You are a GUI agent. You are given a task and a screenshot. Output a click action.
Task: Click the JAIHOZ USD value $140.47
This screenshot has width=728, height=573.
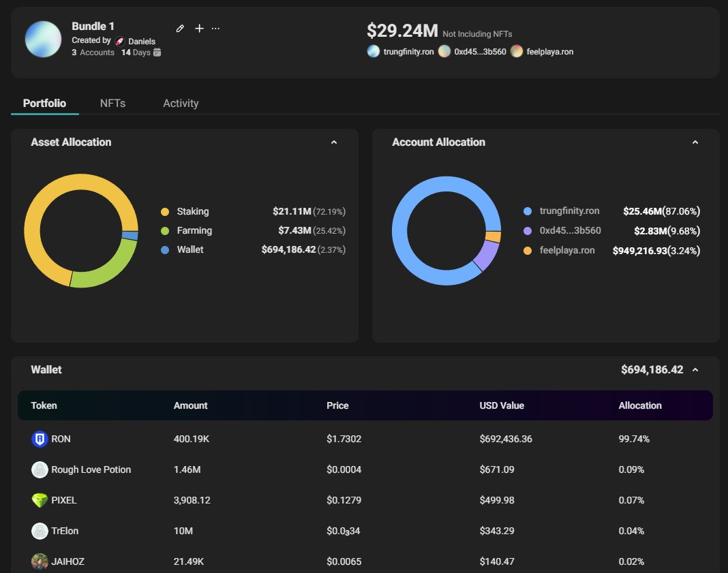[497, 561]
